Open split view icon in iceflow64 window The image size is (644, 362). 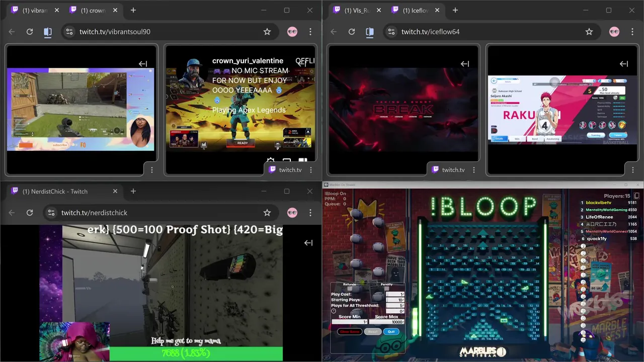[x=370, y=32]
